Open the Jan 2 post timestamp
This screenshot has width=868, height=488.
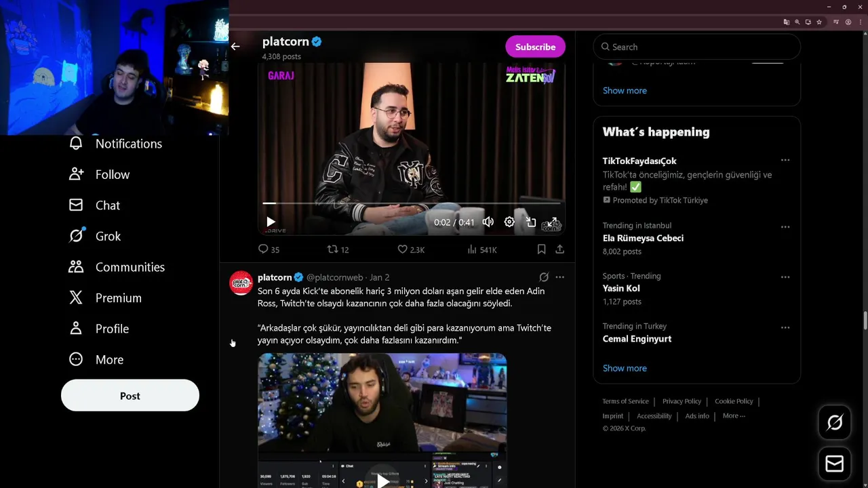coord(379,277)
